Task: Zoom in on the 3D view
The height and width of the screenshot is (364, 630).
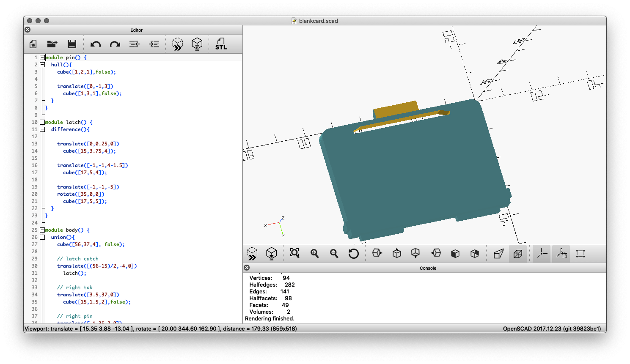Action: coord(314,254)
